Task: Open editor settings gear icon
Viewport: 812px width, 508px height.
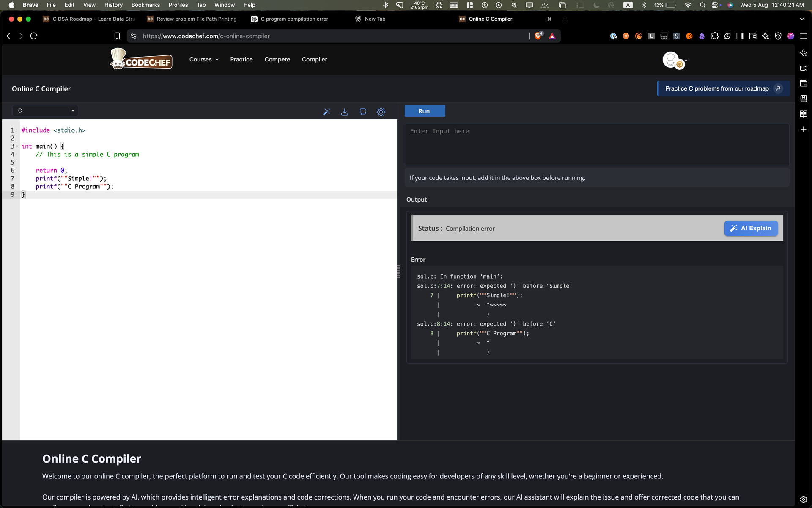Action: click(381, 112)
